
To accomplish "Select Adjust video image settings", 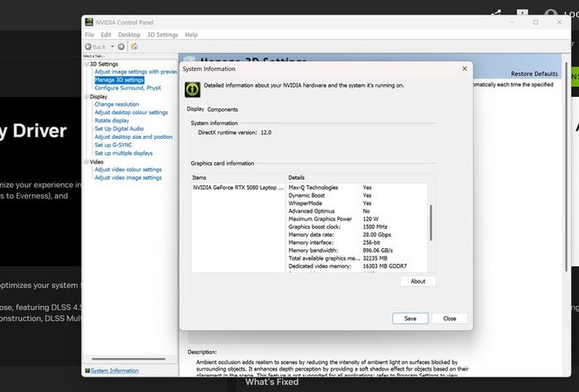I will [128, 178].
